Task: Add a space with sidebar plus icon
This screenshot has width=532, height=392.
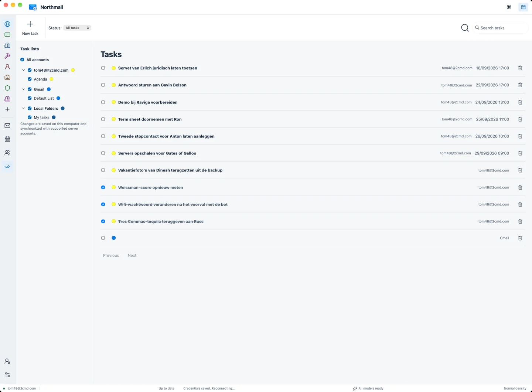Action: coord(7,109)
